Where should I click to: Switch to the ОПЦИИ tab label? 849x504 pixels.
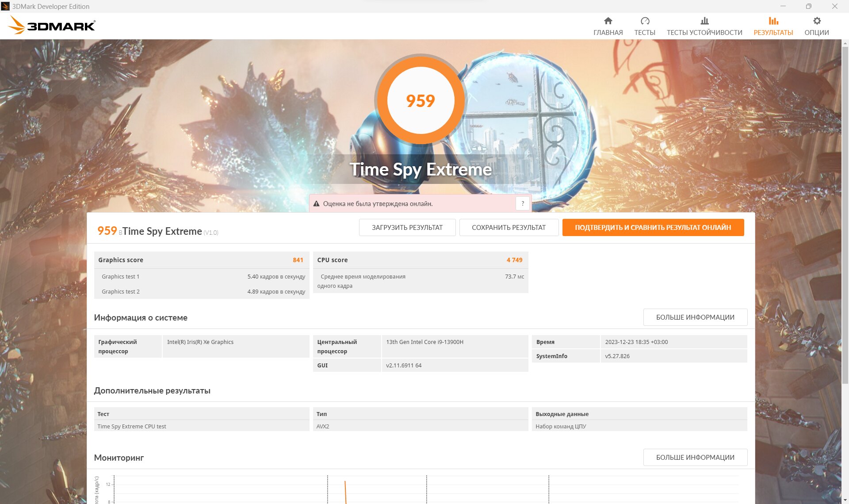[x=817, y=32]
